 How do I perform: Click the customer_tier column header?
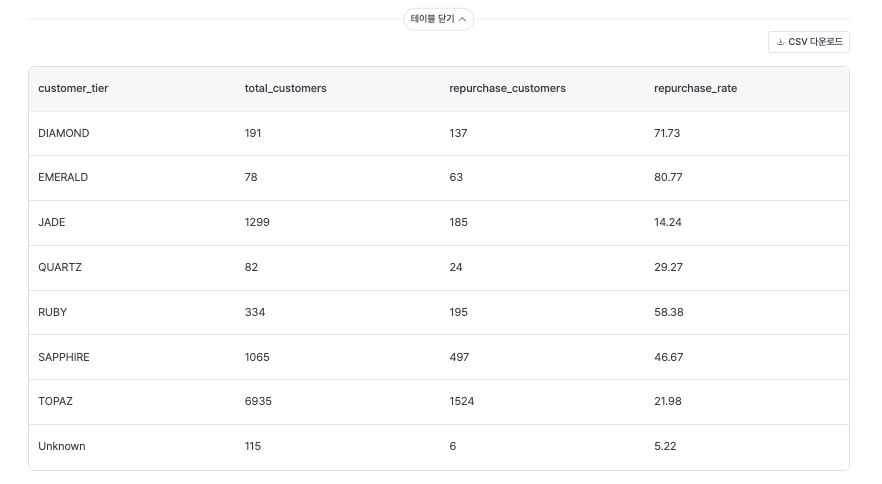click(73, 89)
